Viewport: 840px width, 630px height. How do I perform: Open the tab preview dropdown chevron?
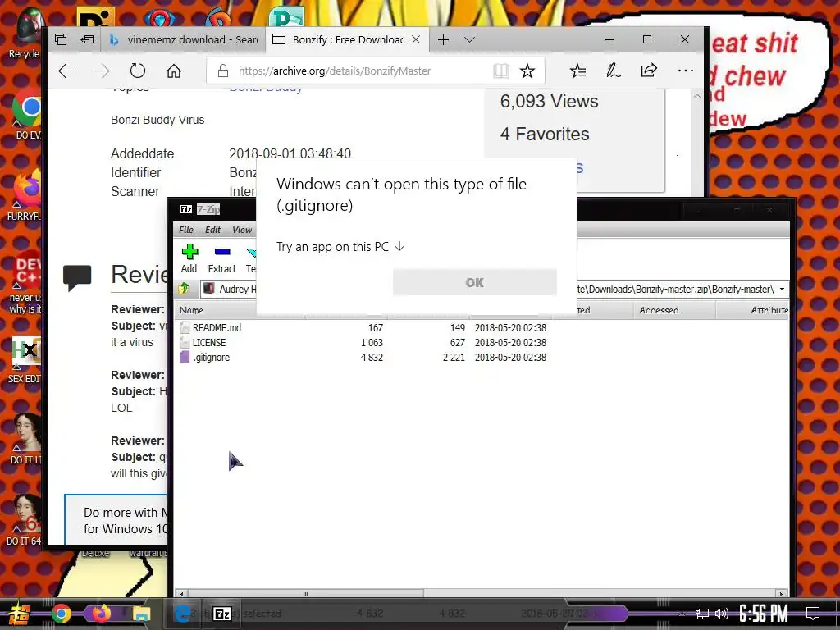469,39
